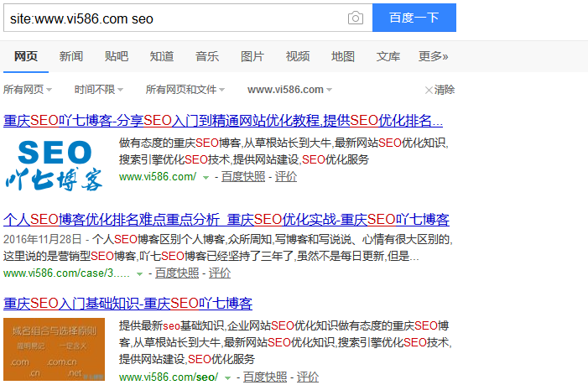Expand the 时间不限 time filter
The image size is (588, 385).
(x=97, y=90)
